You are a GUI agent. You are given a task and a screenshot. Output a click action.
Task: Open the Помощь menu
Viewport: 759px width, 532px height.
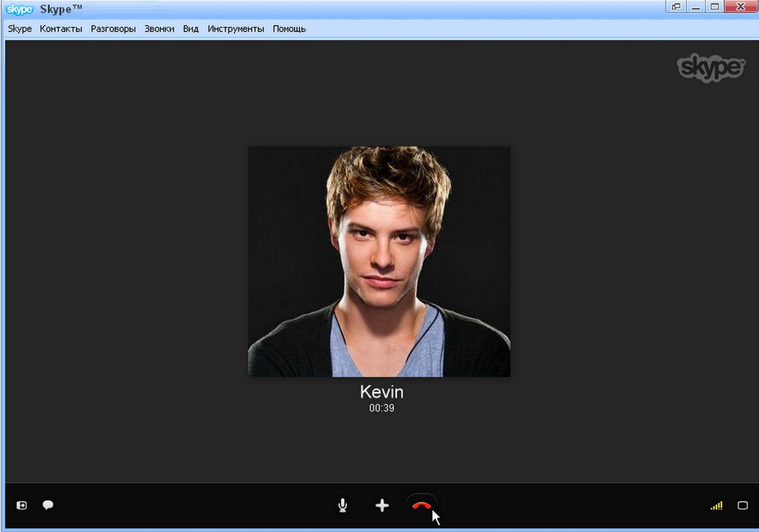[x=289, y=29]
